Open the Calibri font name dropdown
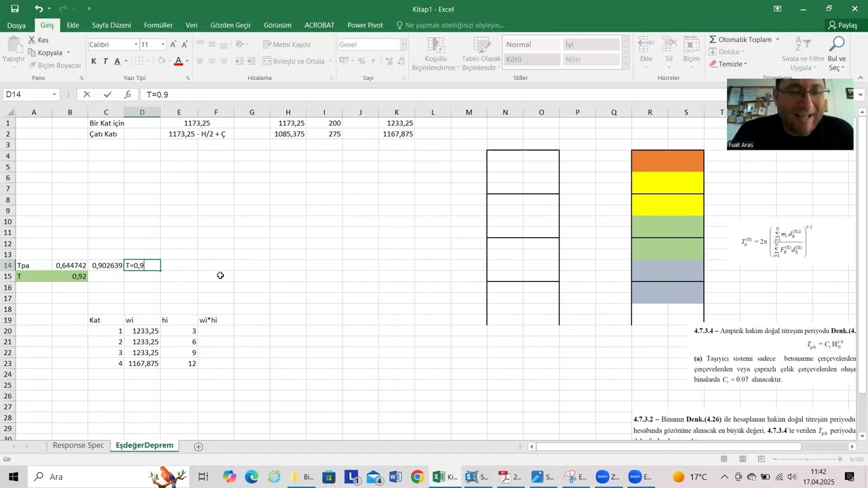 click(x=136, y=45)
